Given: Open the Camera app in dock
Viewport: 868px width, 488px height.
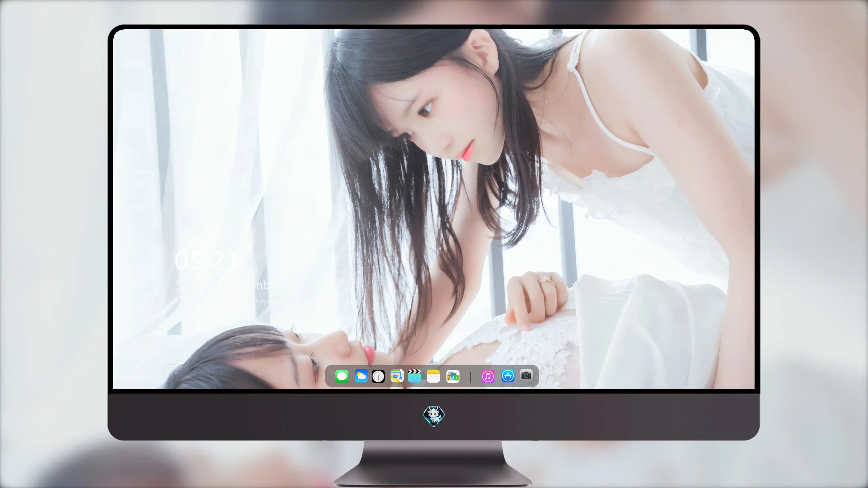Looking at the screenshot, I should (526, 375).
